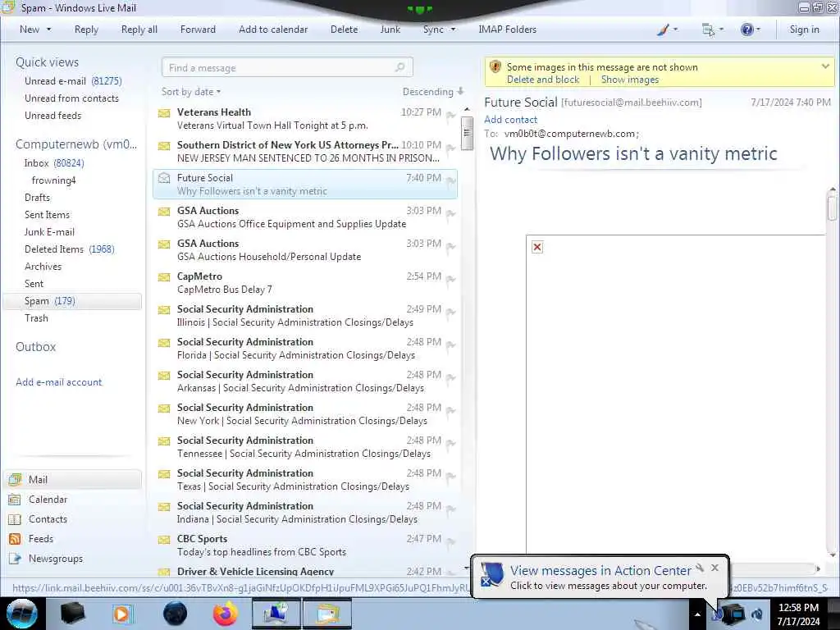Open the Drafts folder
This screenshot has width=840, height=630.
[37, 197]
